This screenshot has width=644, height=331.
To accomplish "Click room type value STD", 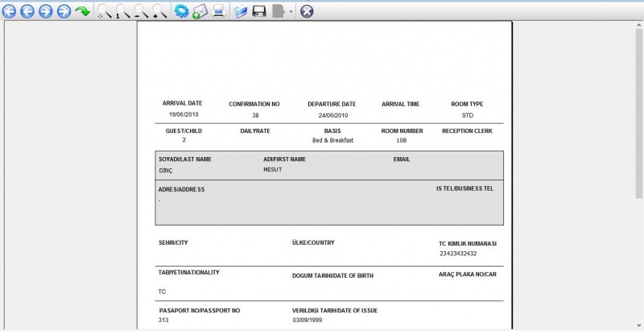I will (x=468, y=115).
